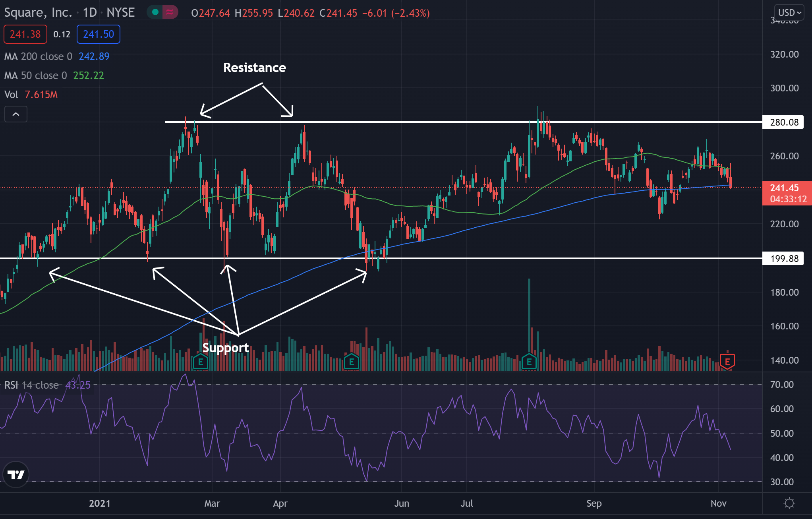Screen dimensions: 812x519
Task: Click the 0.12 spread value
Action: 62,34
